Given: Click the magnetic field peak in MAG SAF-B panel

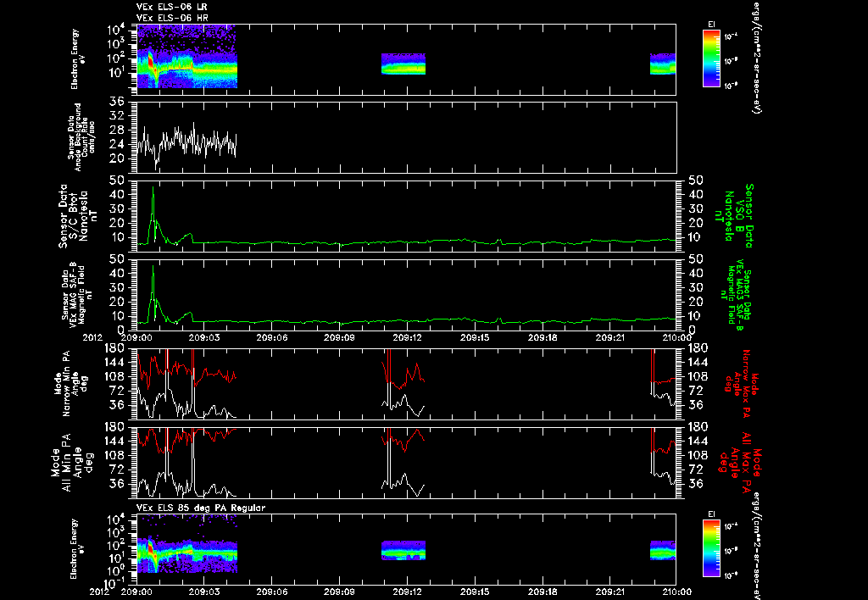Looking at the screenshot, I should coord(153,269).
